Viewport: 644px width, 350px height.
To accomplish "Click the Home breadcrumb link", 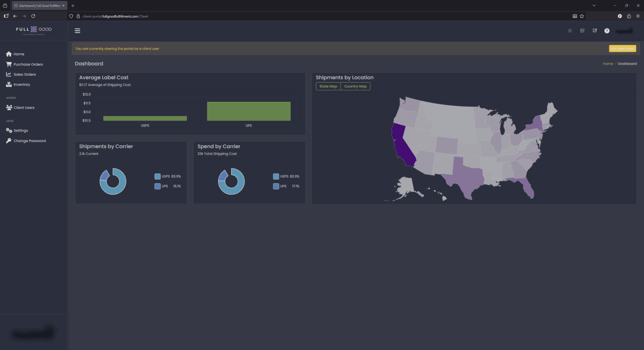I will [608, 64].
